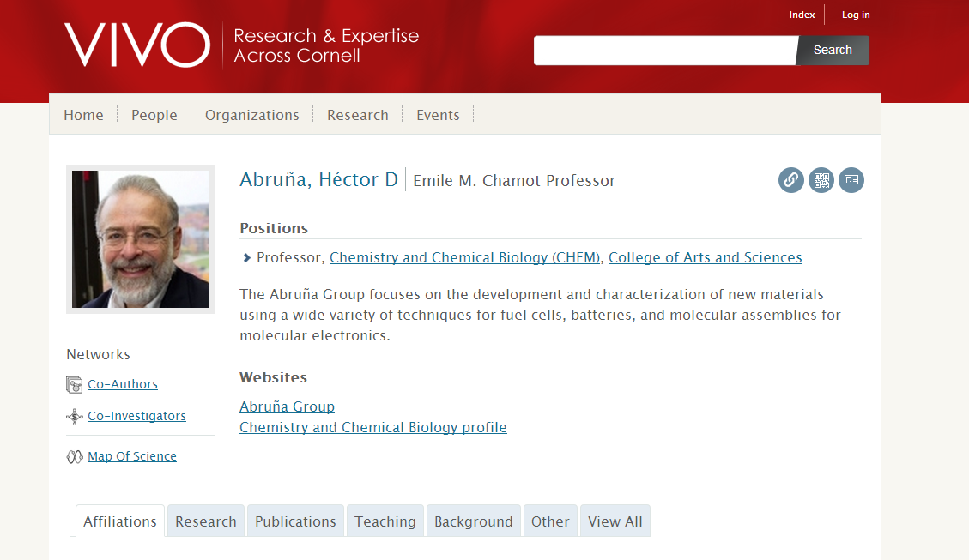Click the vCard contact card icon
Viewport: 969px width, 560px height.
[851, 180]
